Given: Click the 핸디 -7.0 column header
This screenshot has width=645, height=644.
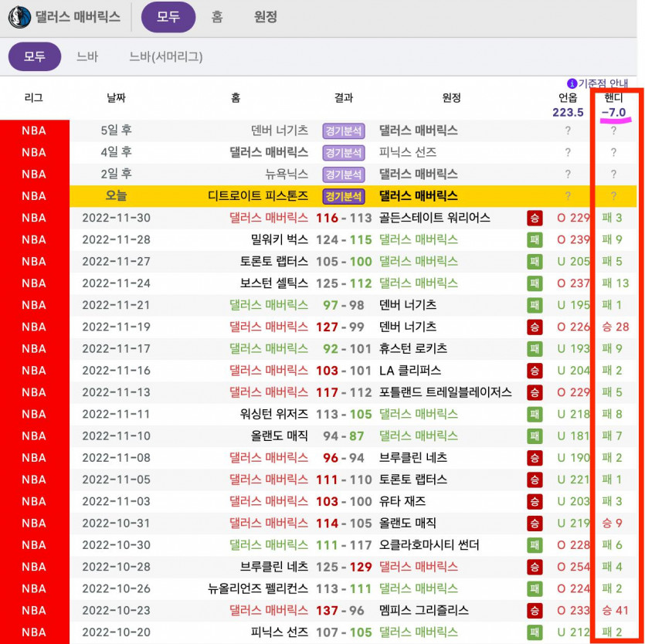Looking at the screenshot, I should pos(613,105).
